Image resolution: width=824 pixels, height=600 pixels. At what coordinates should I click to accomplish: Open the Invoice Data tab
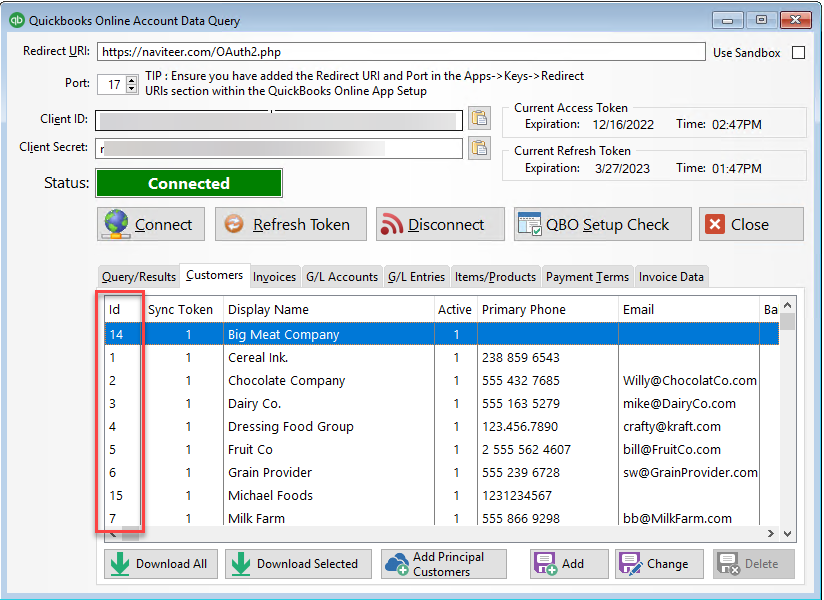point(671,277)
